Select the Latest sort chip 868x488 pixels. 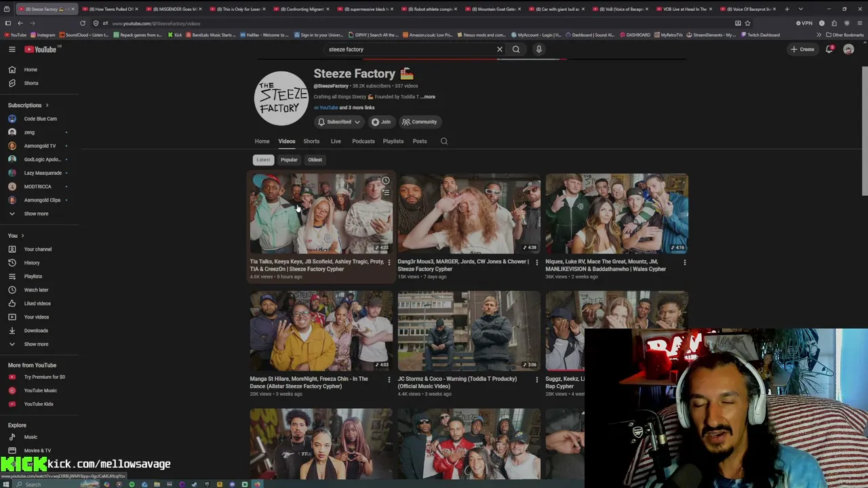click(x=263, y=160)
